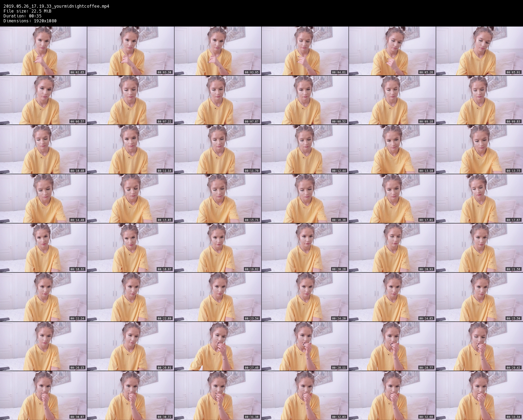Pick the frame showing 00:22.24

coord(43,297)
